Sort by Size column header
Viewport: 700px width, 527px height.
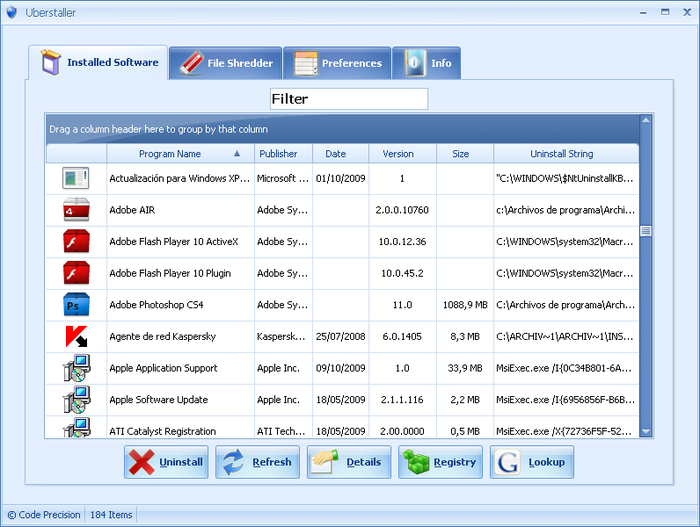(x=465, y=154)
